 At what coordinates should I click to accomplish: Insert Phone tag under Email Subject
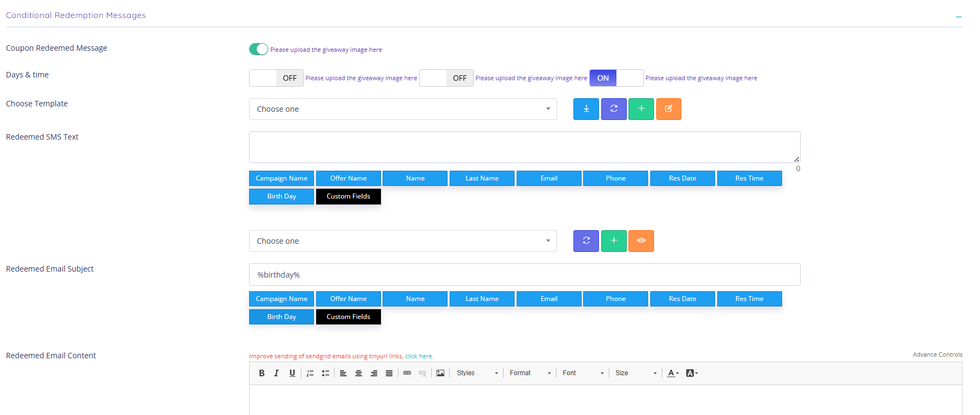pyautogui.click(x=615, y=299)
